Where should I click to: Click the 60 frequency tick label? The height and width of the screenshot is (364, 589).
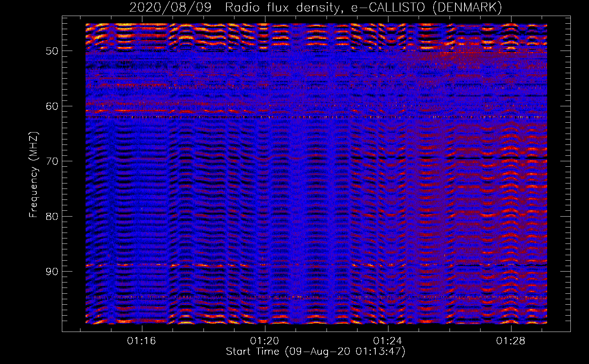point(52,106)
